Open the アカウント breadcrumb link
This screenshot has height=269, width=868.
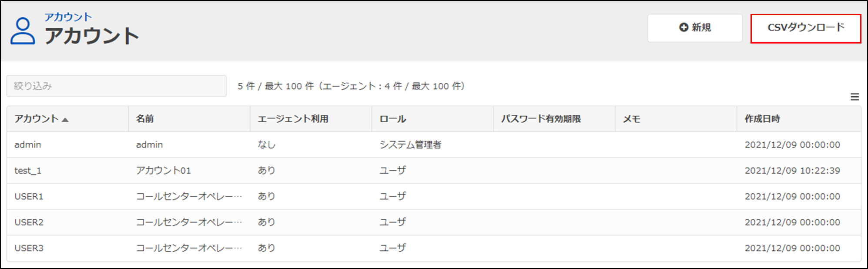pos(68,17)
